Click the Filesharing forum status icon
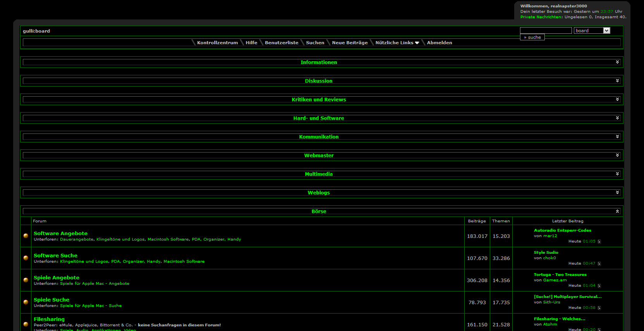The image size is (644, 331). (26, 324)
